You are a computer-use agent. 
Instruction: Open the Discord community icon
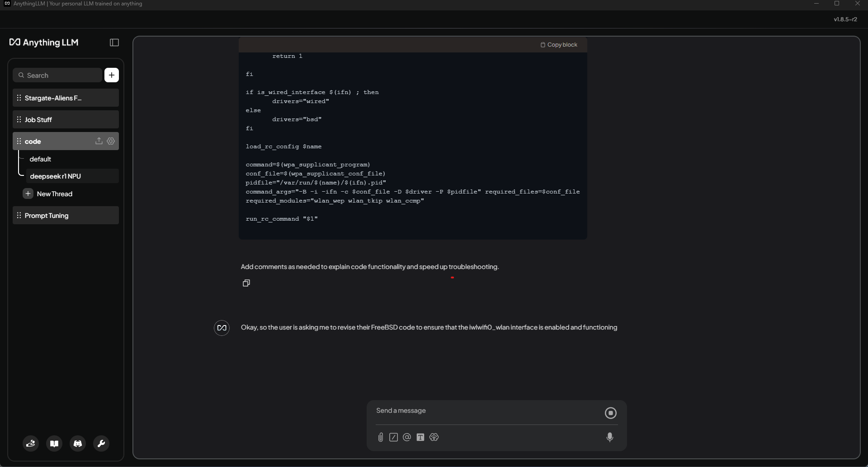click(x=78, y=443)
